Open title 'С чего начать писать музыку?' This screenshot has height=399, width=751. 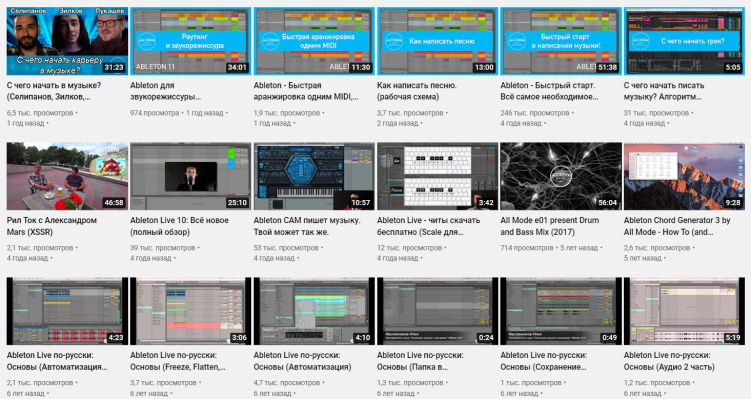[664, 91]
